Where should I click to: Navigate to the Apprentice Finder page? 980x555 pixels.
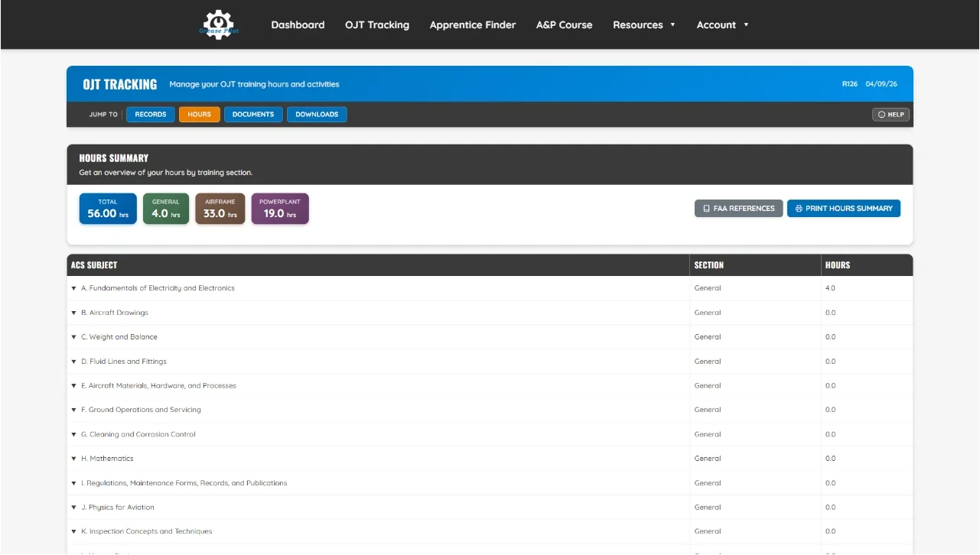click(472, 24)
